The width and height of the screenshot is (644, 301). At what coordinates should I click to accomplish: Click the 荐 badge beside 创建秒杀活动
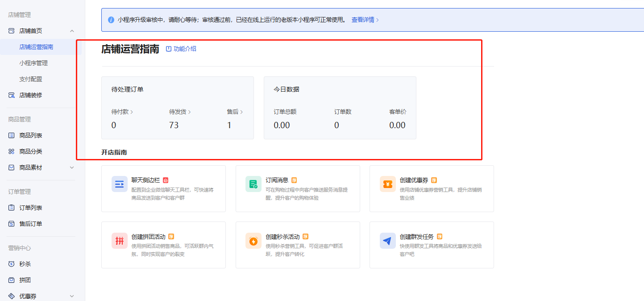click(305, 237)
